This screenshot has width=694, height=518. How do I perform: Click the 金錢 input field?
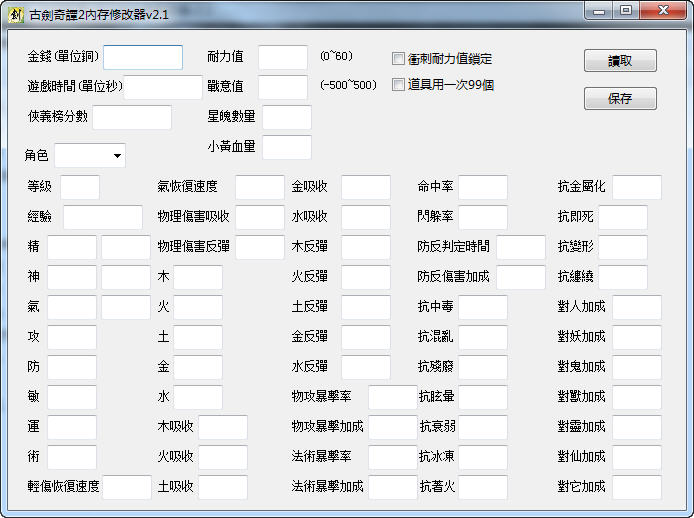tap(143, 58)
